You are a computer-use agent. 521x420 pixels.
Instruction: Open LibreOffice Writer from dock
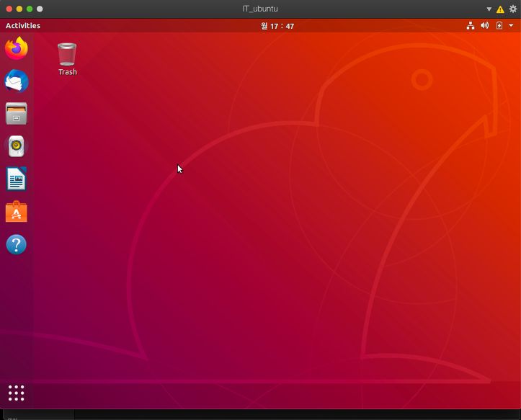[17, 179]
